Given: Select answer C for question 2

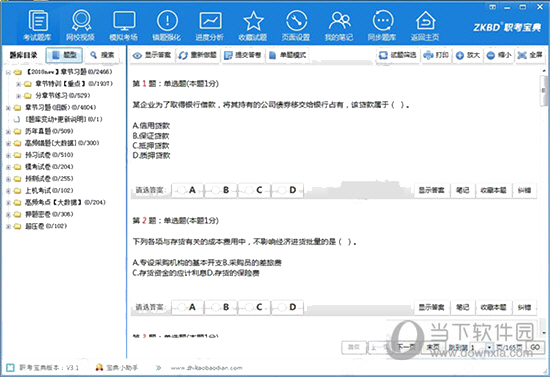Looking at the screenshot, I should tap(254, 307).
